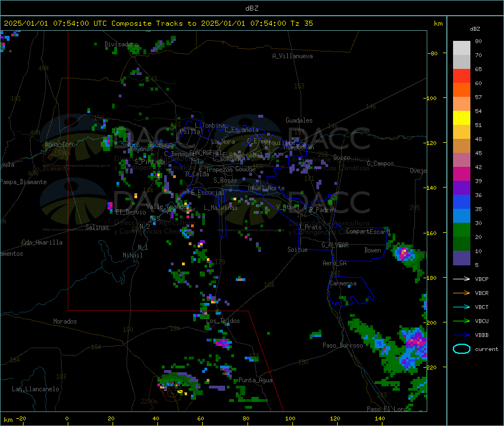This screenshot has height=426, width=504.
Task: Click the magenta storm core near Paso_Barroso
Action: [x=416, y=340]
